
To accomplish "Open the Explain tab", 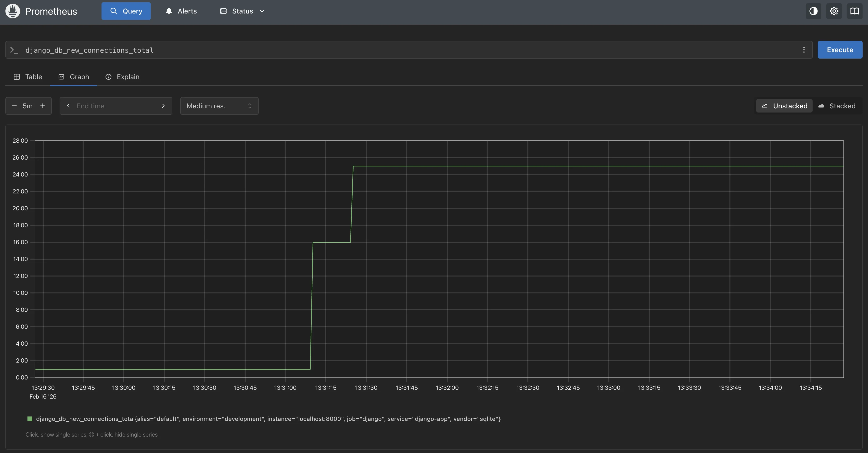I will pos(122,77).
